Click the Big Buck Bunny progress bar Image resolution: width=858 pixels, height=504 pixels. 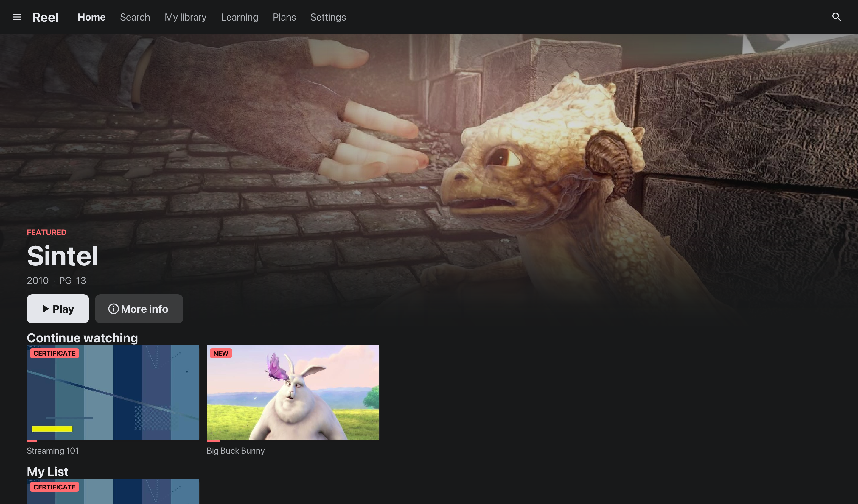(x=293, y=441)
